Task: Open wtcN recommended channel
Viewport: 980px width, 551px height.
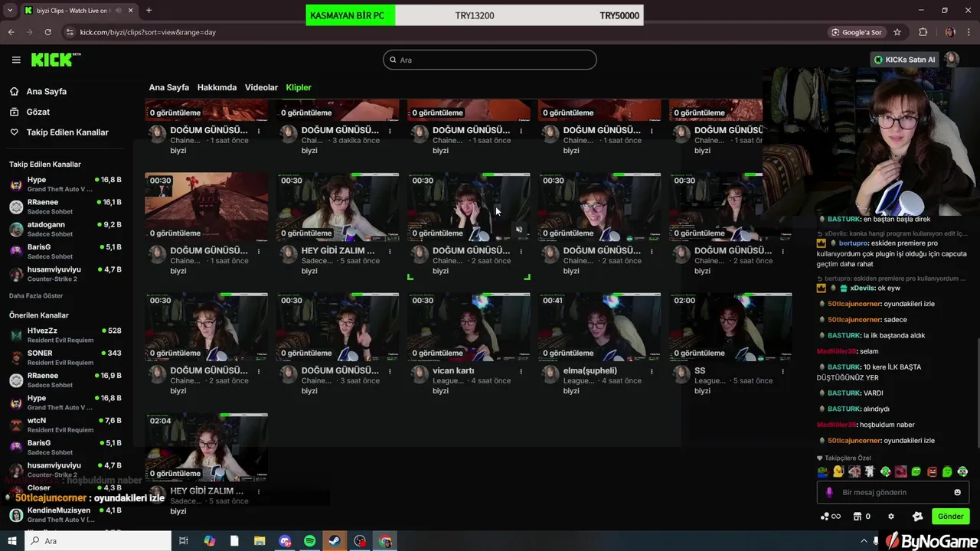Action: (x=65, y=425)
